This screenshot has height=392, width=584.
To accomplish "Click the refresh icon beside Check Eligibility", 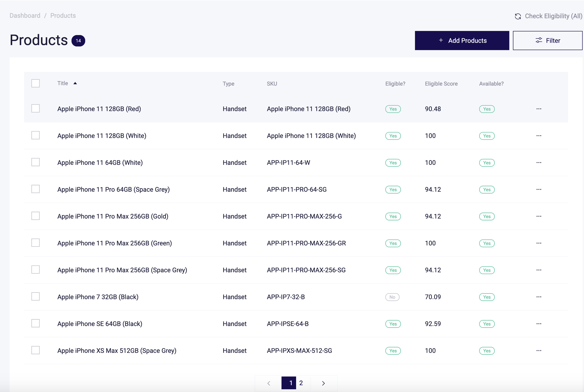I will tap(518, 16).
